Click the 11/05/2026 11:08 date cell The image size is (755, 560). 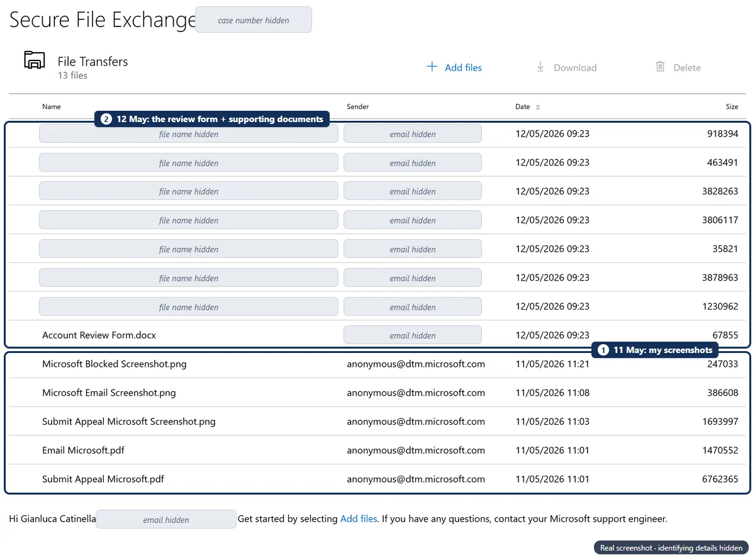pos(552,393)
